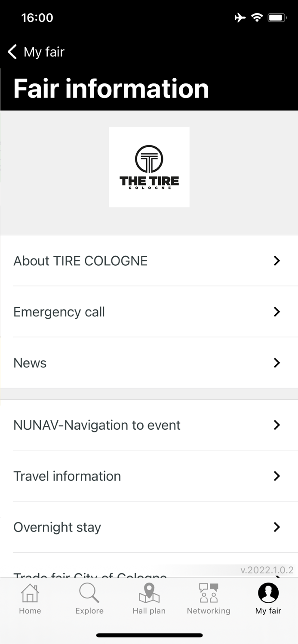This screenshot has height=644, width=298.
Task: Expand the Emergency call chevron
Action: tap(277, 312)
